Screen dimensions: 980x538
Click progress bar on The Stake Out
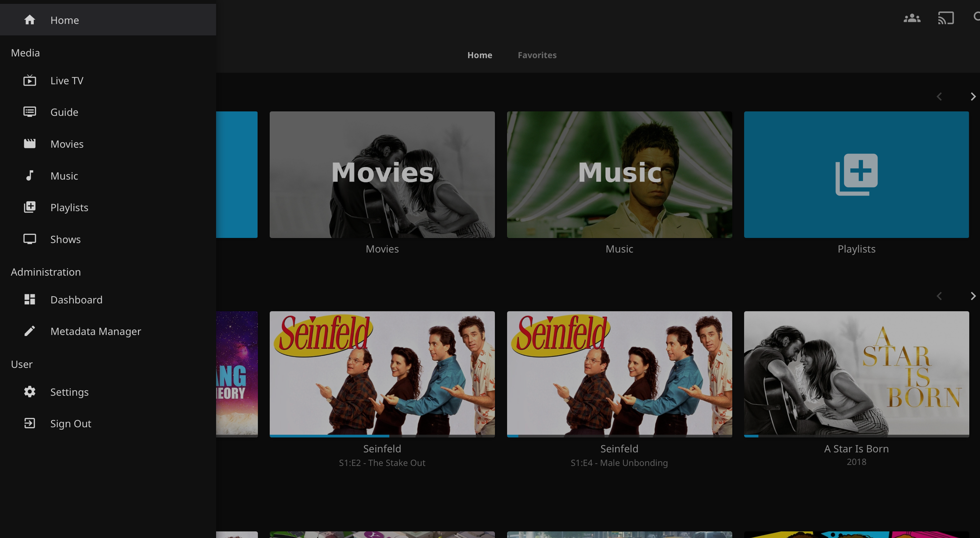382,436
